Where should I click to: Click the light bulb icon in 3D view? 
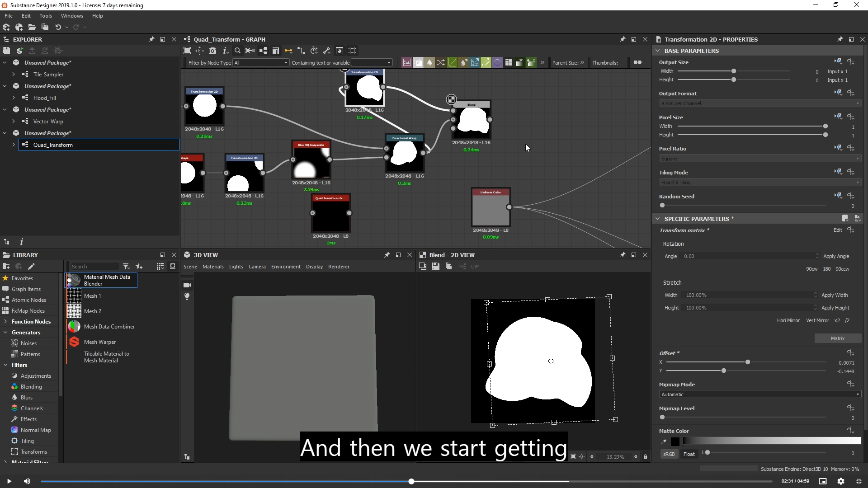187,296
